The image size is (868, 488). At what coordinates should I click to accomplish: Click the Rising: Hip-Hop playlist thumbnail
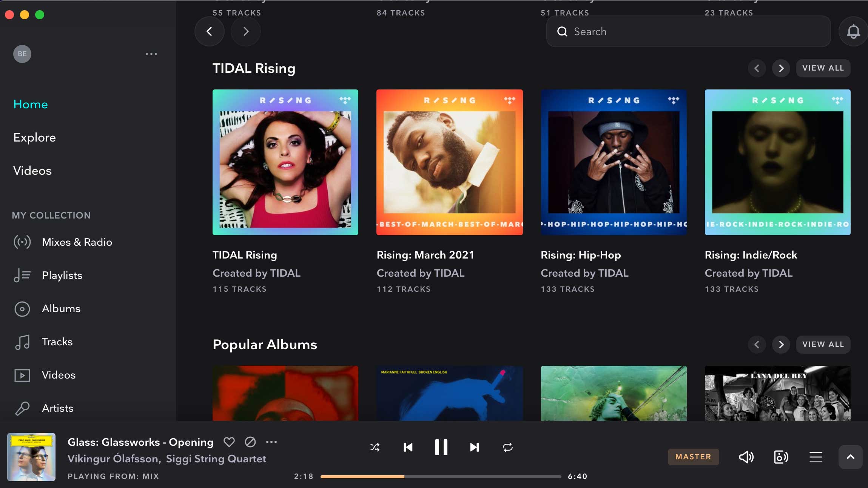point(614,162)
